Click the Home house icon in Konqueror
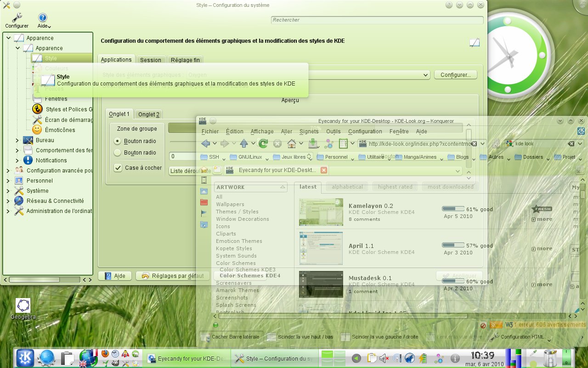The width and height of the screenshot is (588, 368). pyautogui.click(x=292, y=144)
